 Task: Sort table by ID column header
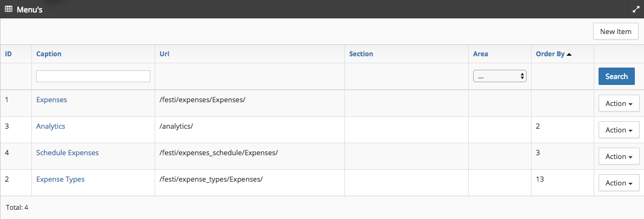[x=9, y=54]
